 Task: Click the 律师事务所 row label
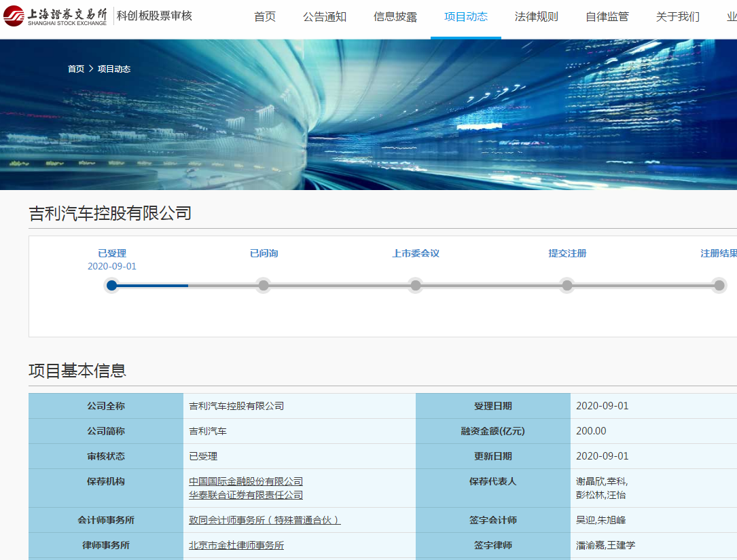pos(106,546)
